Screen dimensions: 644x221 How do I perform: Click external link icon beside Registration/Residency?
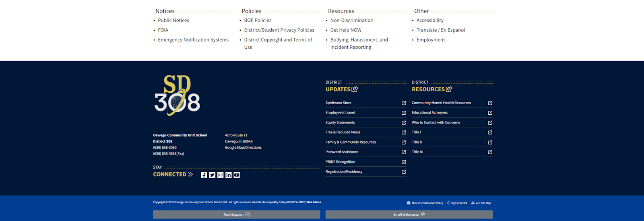pyautogui.click(x=404, y=172)
